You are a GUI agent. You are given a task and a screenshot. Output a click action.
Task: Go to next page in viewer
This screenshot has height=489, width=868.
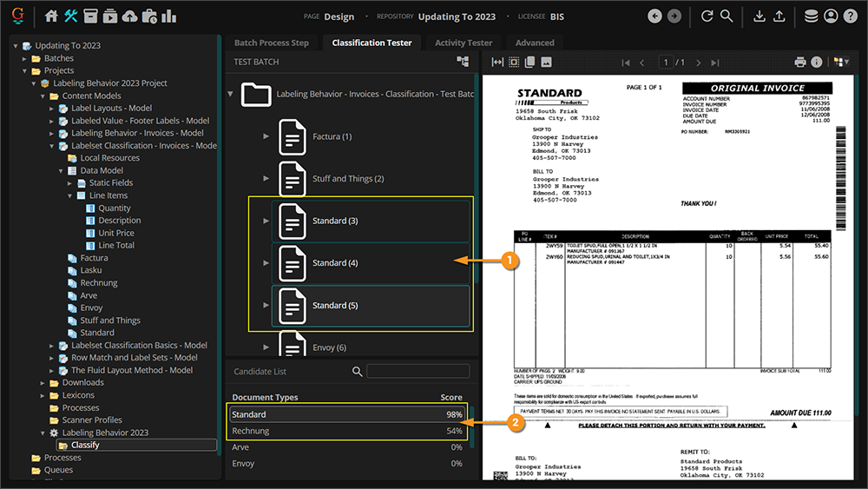pos(697,63)
